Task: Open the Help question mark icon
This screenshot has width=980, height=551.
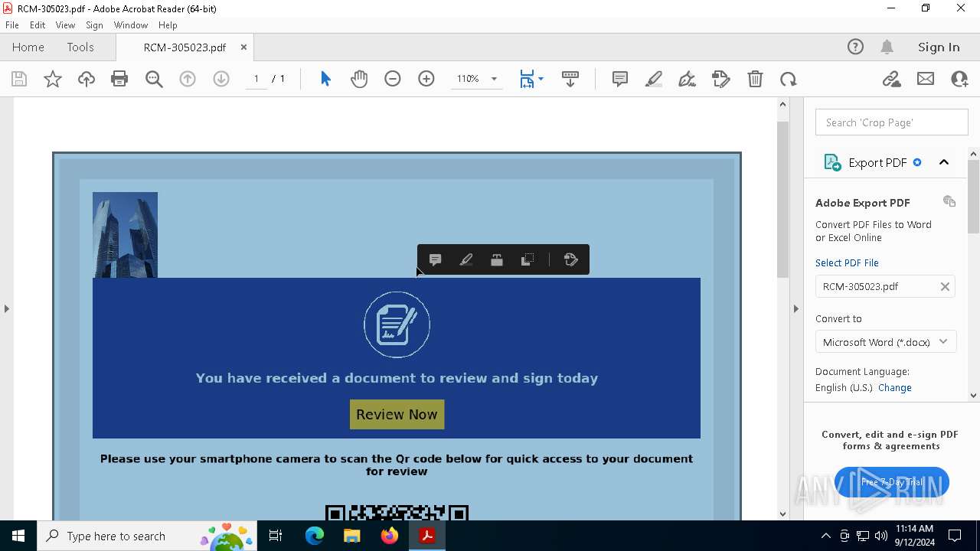Action: tap(855, 47)
